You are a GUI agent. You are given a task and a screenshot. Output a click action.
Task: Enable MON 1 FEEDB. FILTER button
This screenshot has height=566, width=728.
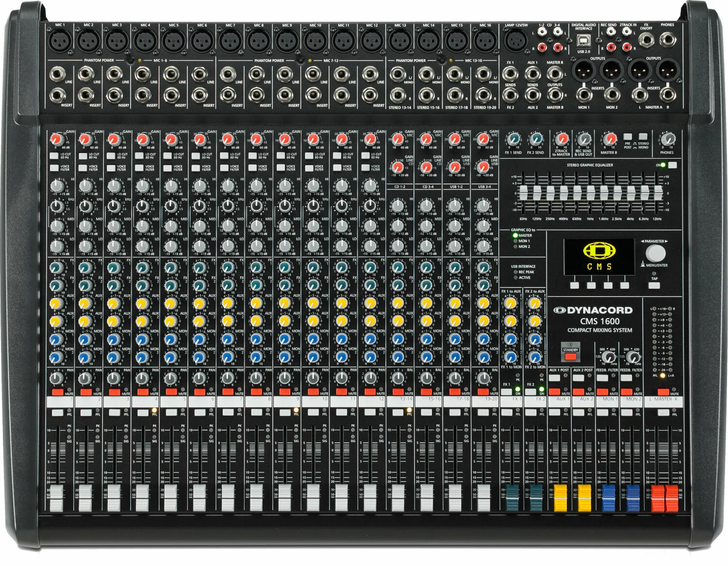[602, 378]
